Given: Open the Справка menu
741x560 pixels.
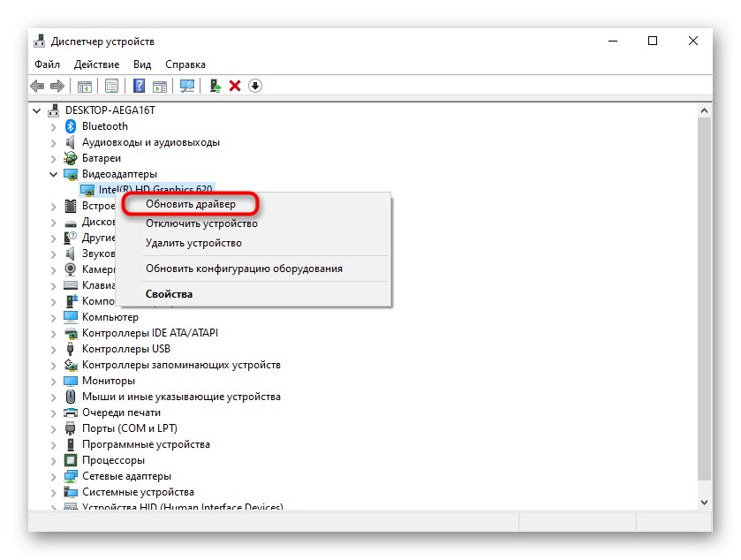Looking at the screenshot, I should [x=185, y=64].
